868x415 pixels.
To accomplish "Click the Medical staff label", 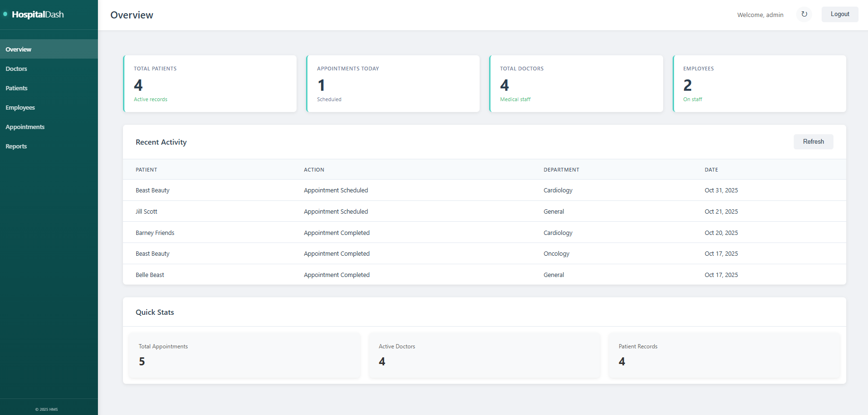I will click(515, 99).
